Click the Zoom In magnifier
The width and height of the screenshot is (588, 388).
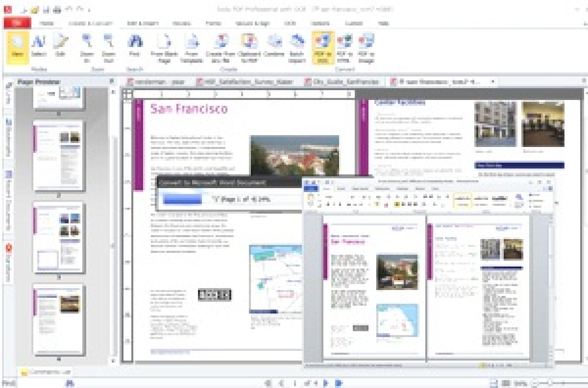pos(87,48)
